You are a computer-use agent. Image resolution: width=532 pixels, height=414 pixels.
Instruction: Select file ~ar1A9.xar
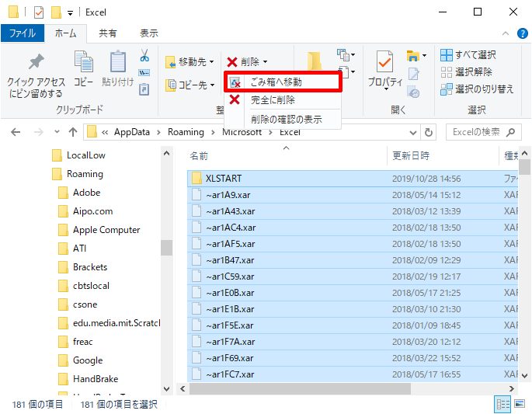[x=352, y=195]
